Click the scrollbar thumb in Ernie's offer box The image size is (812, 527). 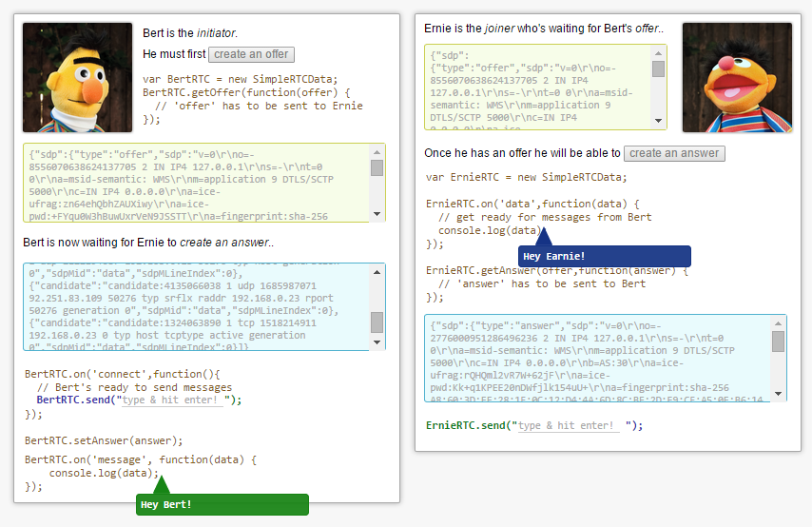[x=658, y=68]
